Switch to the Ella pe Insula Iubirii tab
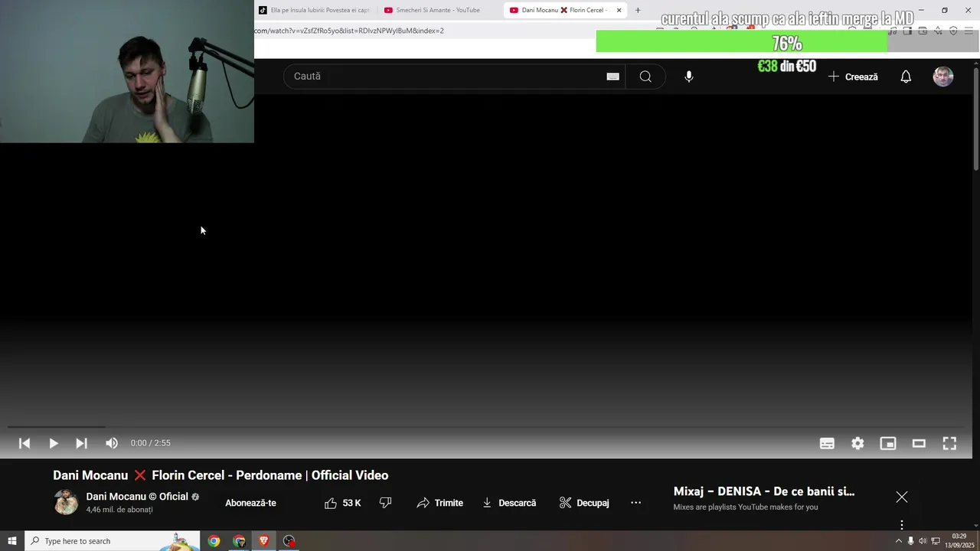 314,10
